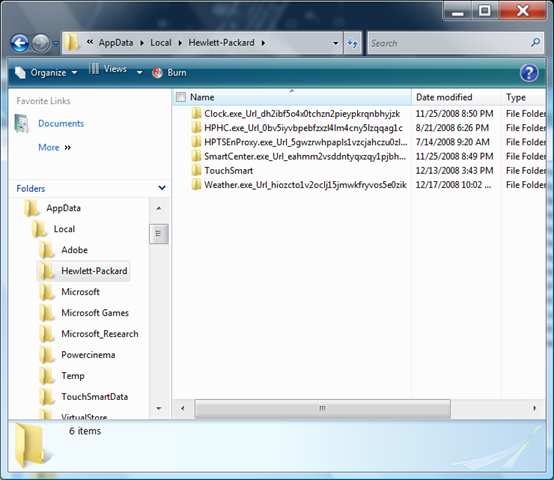
Task: Click the horizontal scrollbar thumb
Action: tap(323, 409)
